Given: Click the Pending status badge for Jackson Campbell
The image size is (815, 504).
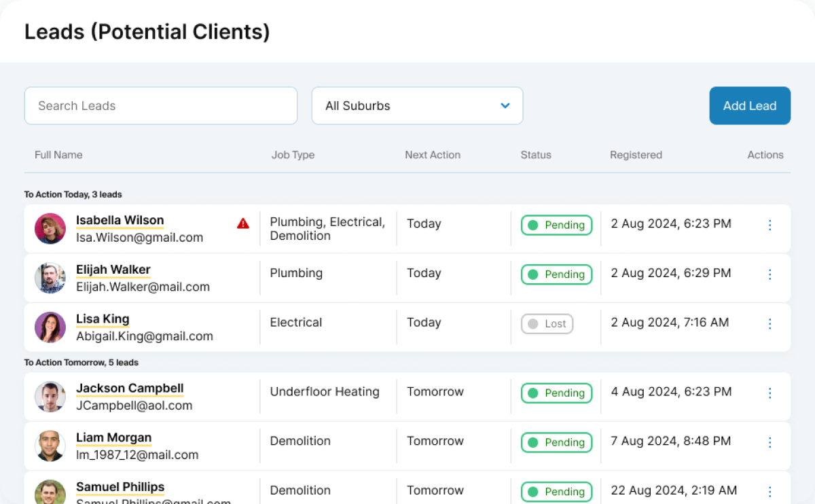Looking at the screenshot, I should tap(556, 393).
